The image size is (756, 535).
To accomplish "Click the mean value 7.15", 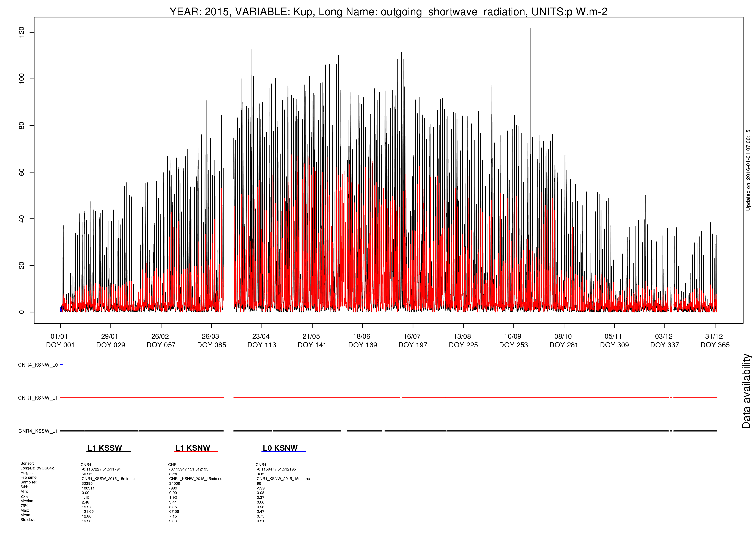I will tap(173, 516).
